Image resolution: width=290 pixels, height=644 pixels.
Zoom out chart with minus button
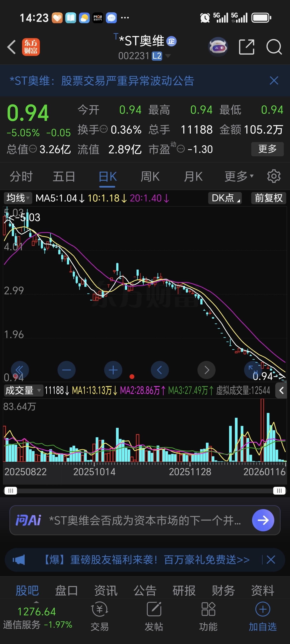coord(66,370)
